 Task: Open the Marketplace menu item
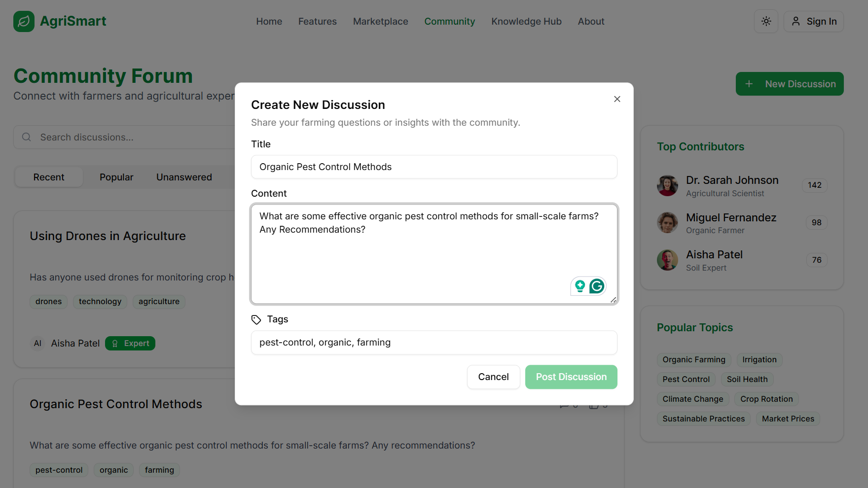pyautogui.click(x=380, y=21)
